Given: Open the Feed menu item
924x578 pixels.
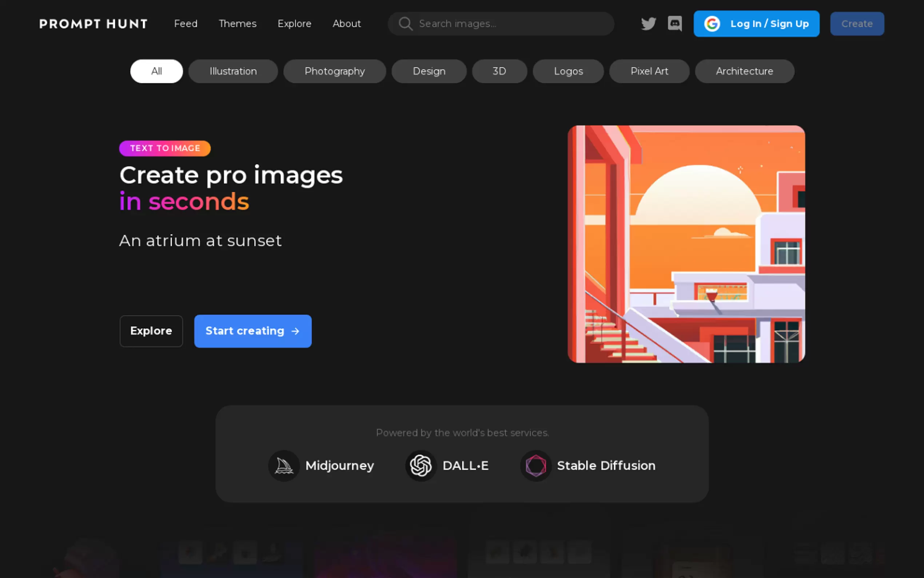Looking at the screenshot, I should click(x=186, y=24).
